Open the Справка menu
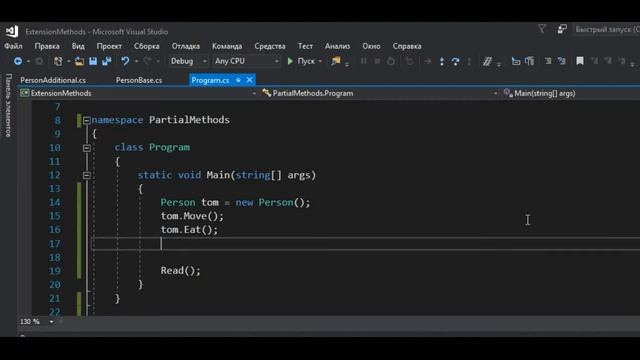 (x=407, y=46)
